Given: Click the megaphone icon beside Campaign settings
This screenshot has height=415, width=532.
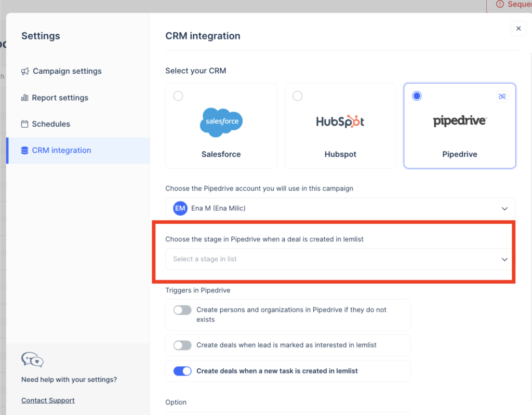Looking at the screenshot, I should pyautogui.click(x=25, y=71).
